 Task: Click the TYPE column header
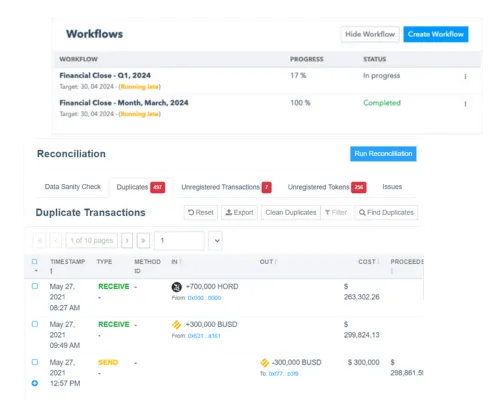[104, 262]
